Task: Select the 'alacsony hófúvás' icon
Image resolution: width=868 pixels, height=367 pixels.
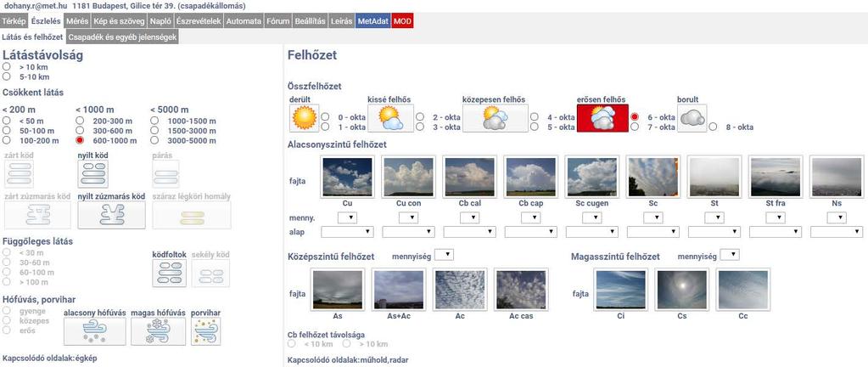Action: pos(95,331)
